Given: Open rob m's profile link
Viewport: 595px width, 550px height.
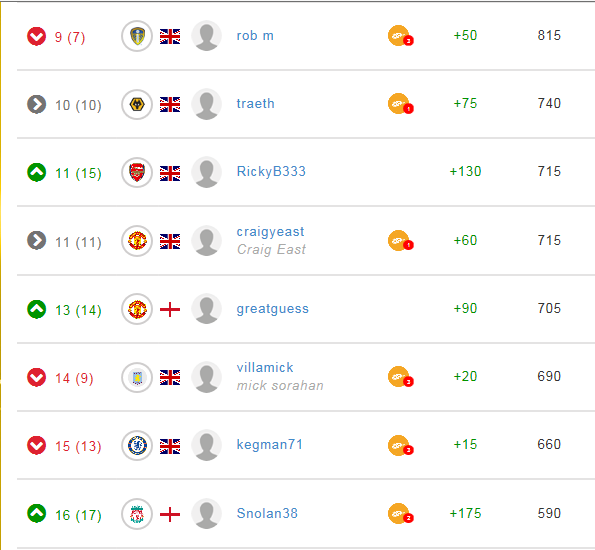Looking at the screenshot, I should coord(255,36).
